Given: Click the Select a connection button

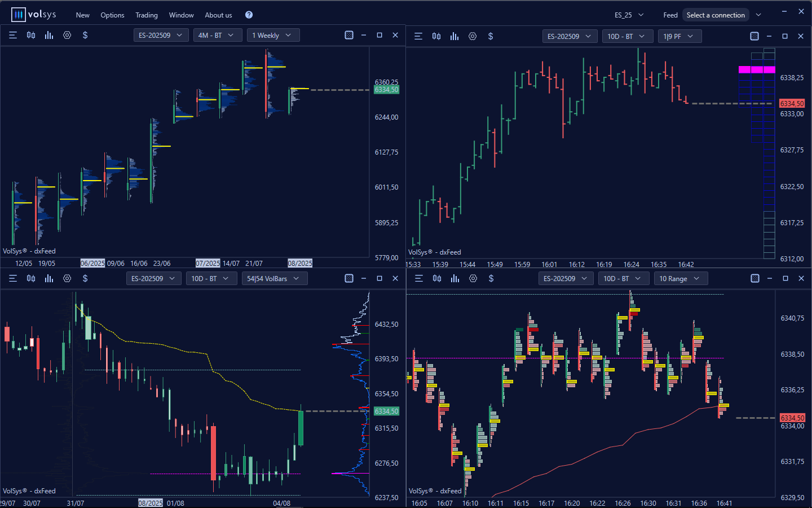Looking at the screenshot, I should click(716, 15).
